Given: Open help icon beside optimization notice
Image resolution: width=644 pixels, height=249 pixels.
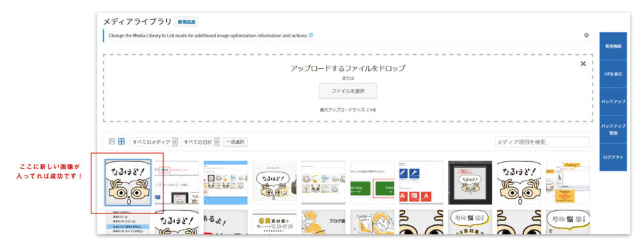Looking at the screenshot, I should (311, 35).
